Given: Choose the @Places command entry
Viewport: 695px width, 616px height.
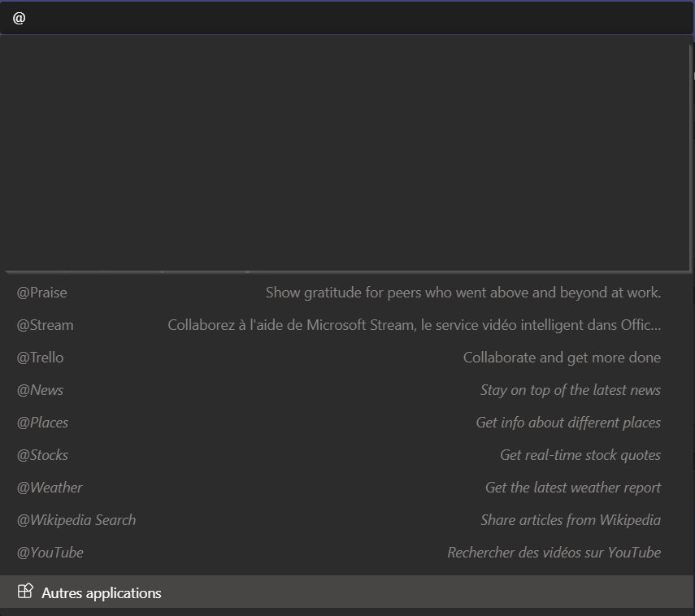Looking at the screenshot, I should tap(345, 423).
